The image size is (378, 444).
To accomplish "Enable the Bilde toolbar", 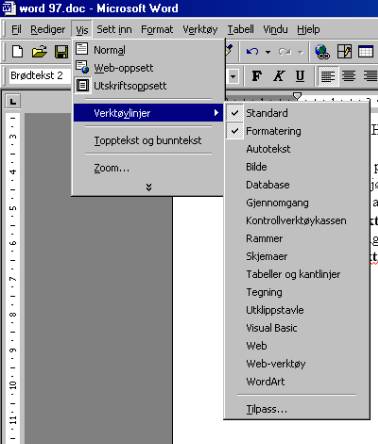I will 297,167.
